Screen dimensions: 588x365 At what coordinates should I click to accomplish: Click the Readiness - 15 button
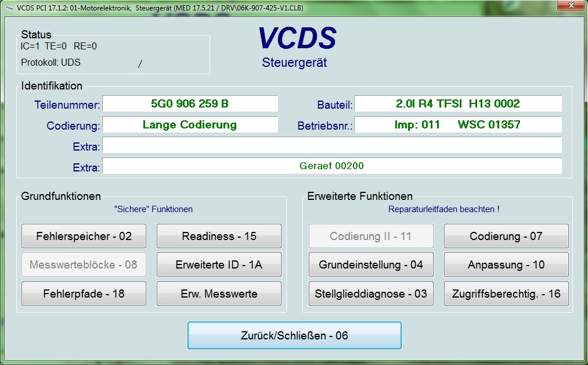[219, 237]
